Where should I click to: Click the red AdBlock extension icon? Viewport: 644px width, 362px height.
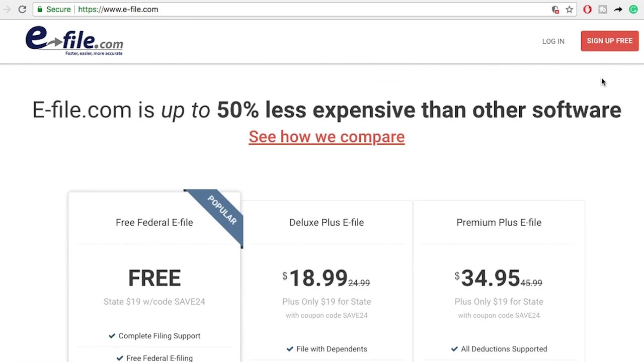click(587, 10)
